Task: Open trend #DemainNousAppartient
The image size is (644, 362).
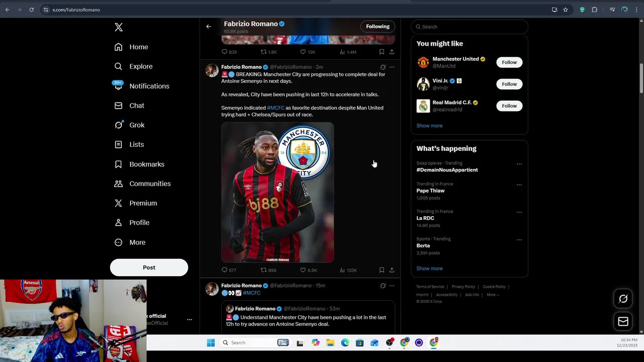Action: point(447,170)
